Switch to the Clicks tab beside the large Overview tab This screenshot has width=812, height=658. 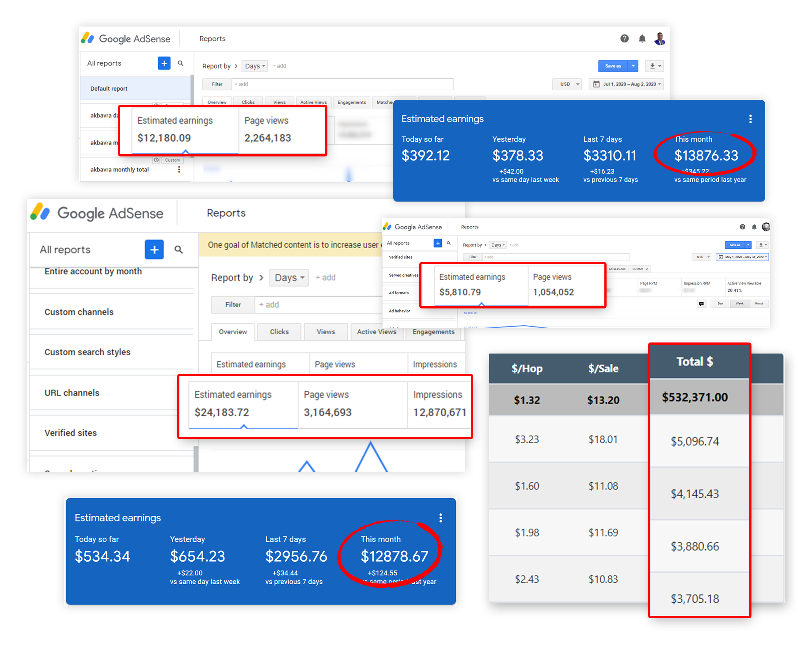279,332
